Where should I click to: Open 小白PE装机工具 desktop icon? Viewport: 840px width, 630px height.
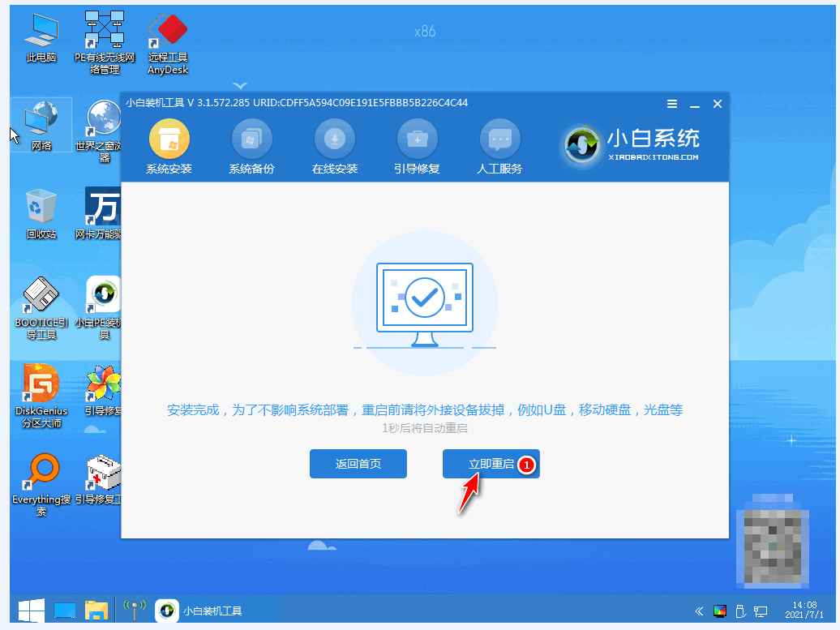pyautogui.click(x=100, y=308)
